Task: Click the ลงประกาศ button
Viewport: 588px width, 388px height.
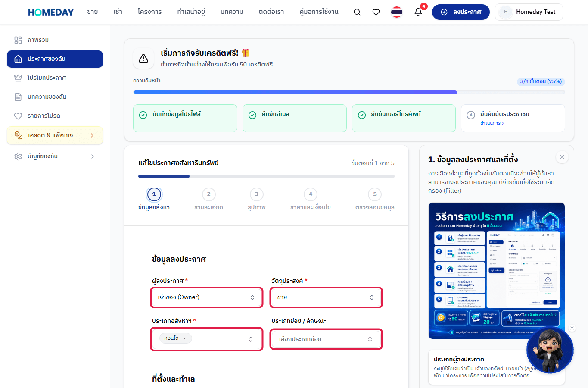Action: (x=461, y=12)
